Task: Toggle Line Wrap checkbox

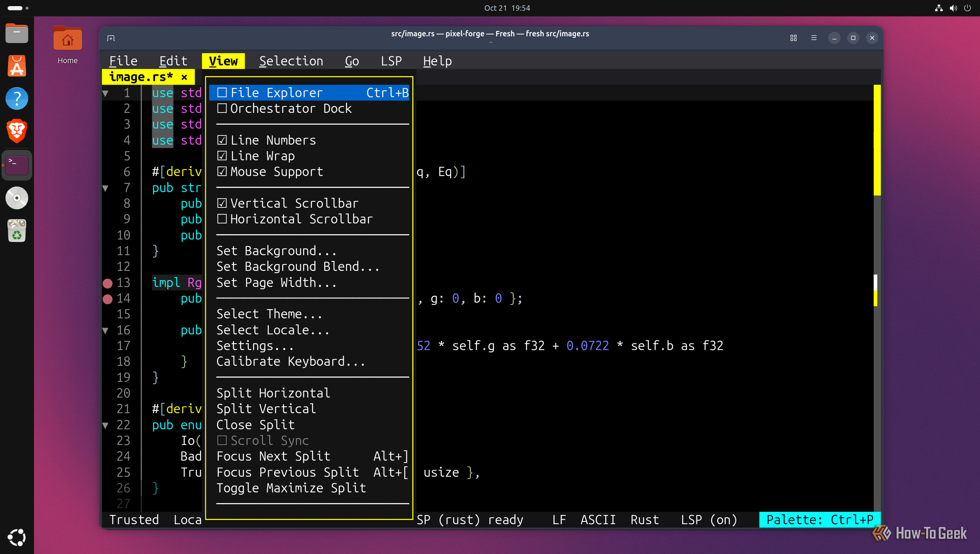Action: 222,156
